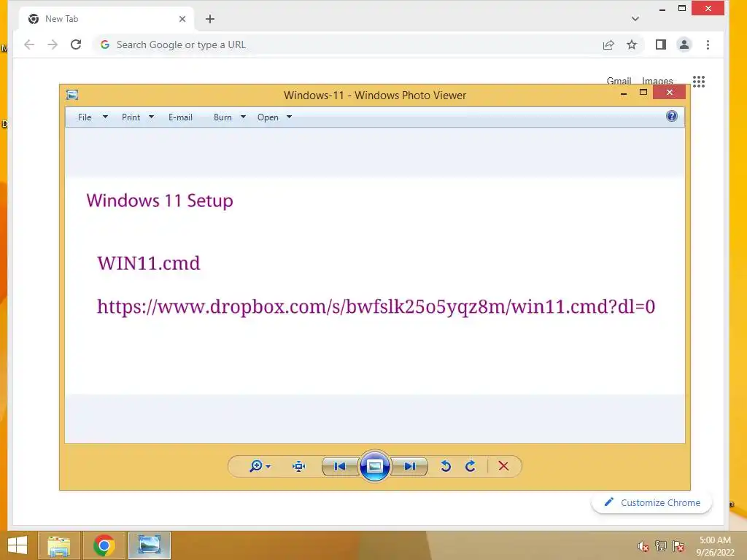Share this page icon in Chrome
This screenshot has height=560, width=747.
(x=608, y=44)
